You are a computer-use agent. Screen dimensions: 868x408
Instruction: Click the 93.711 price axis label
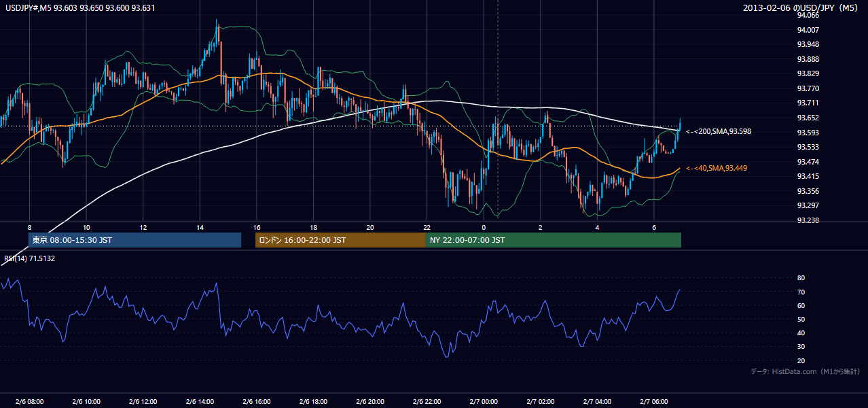pyautogui.click(x=808, y=103)
